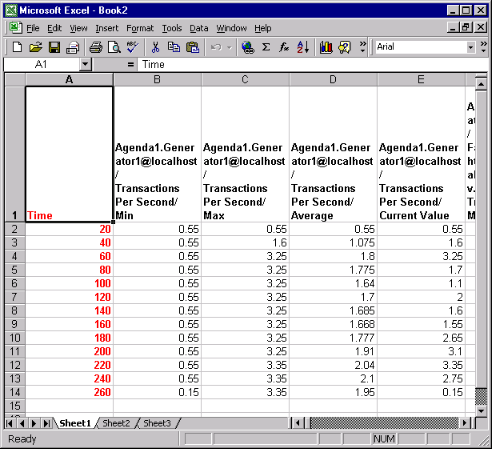
Task: Open Print Preview with the magnifier icon
Action: (114, 47)
